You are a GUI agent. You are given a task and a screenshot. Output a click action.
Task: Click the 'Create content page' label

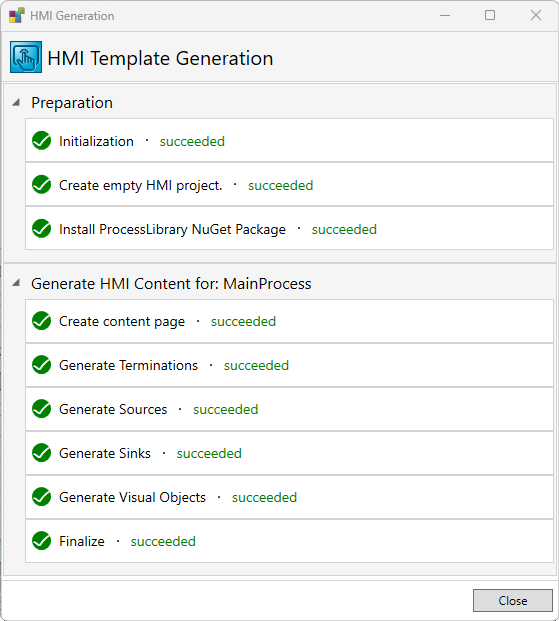tap(122, 322)
